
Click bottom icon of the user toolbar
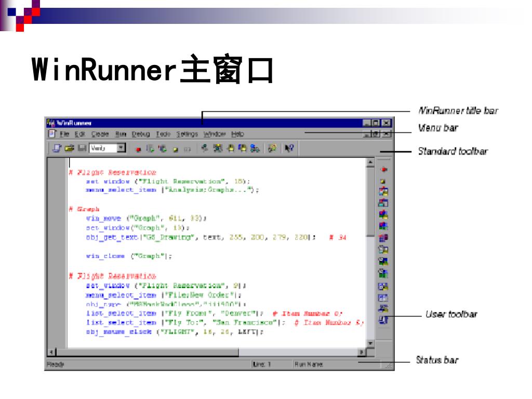point(383,320)
